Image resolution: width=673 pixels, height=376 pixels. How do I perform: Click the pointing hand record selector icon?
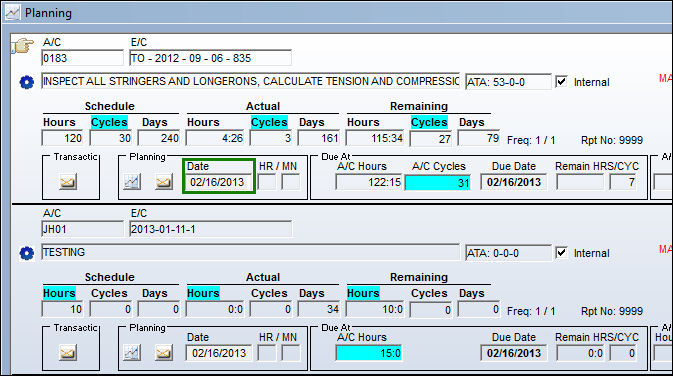pos(22,45)
